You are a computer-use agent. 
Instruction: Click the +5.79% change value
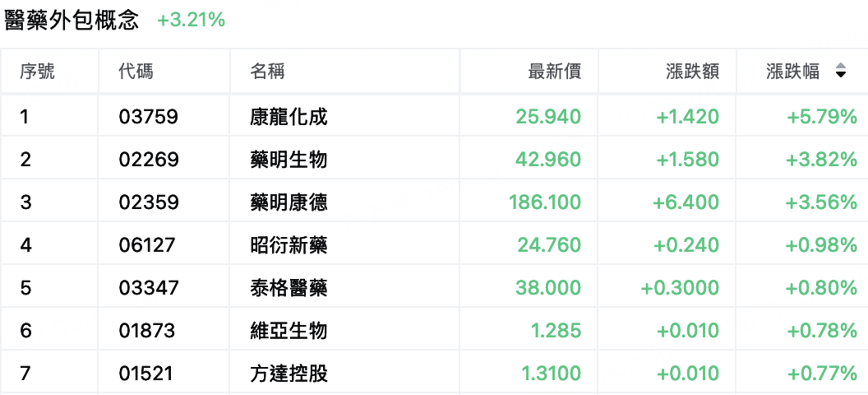821,116
